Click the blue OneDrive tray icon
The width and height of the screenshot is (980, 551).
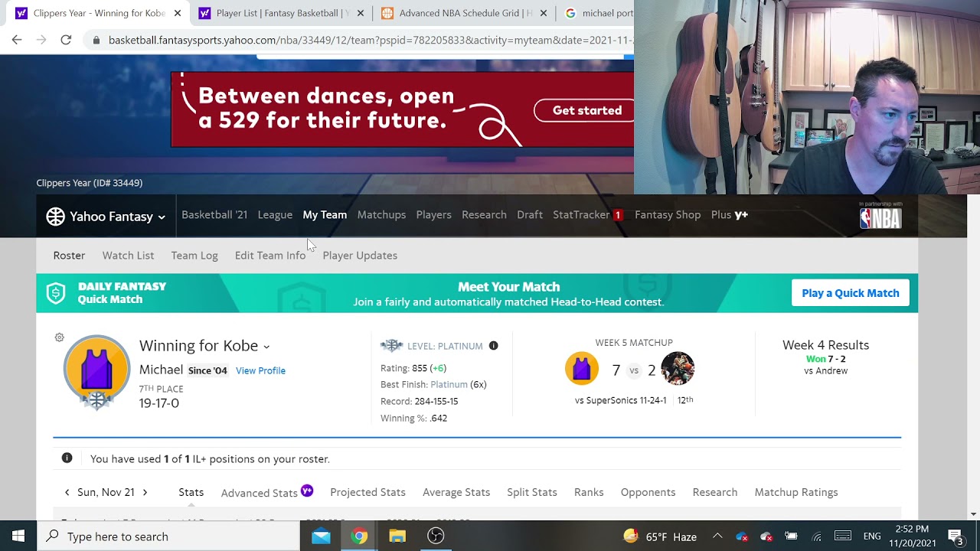(x=742, y=536)
